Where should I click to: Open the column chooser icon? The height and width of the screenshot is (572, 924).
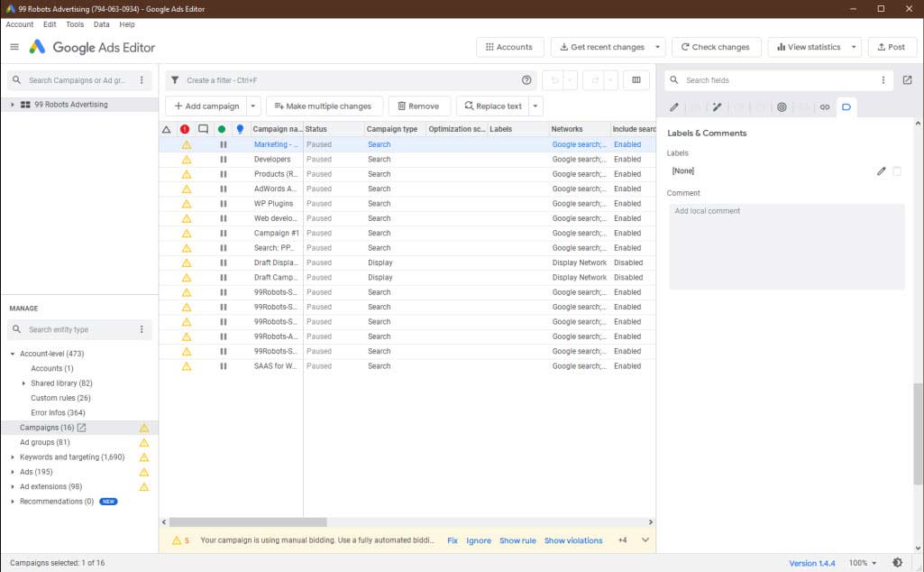[636, 80]
